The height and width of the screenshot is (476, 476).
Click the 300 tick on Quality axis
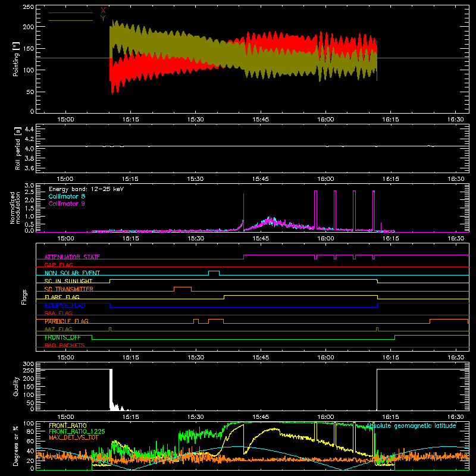click(29, 364)
